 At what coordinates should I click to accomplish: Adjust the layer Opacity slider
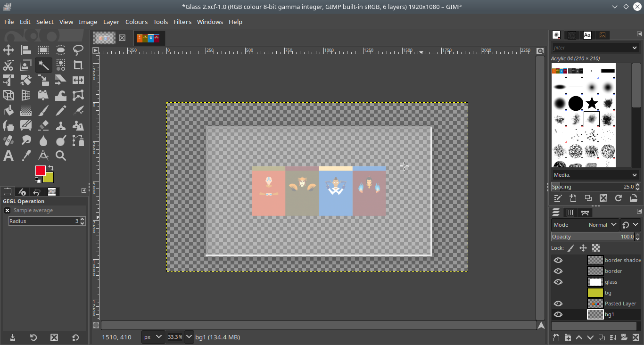pyautogui.click(x=593, y=237)
